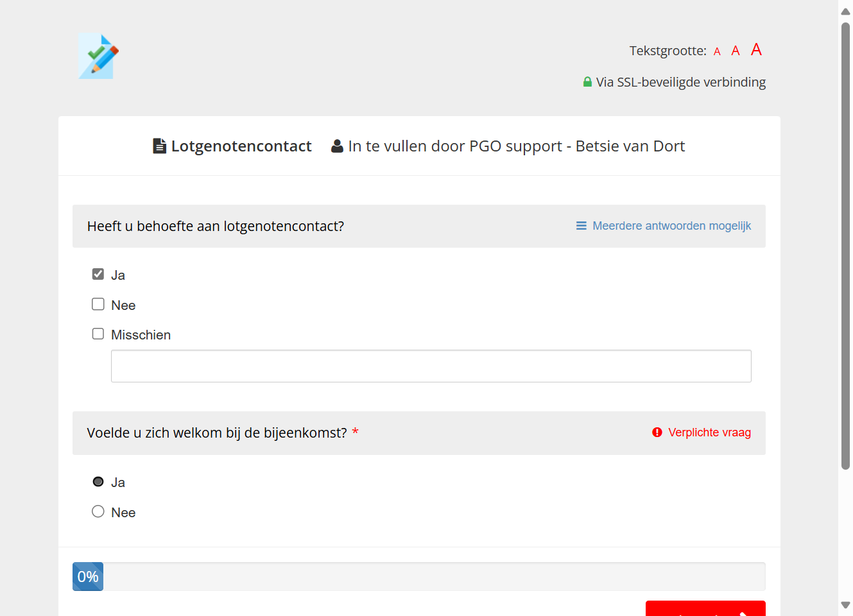Click the red button below the progress bar
Screen dimensions: 853x616
pos(705,608)
